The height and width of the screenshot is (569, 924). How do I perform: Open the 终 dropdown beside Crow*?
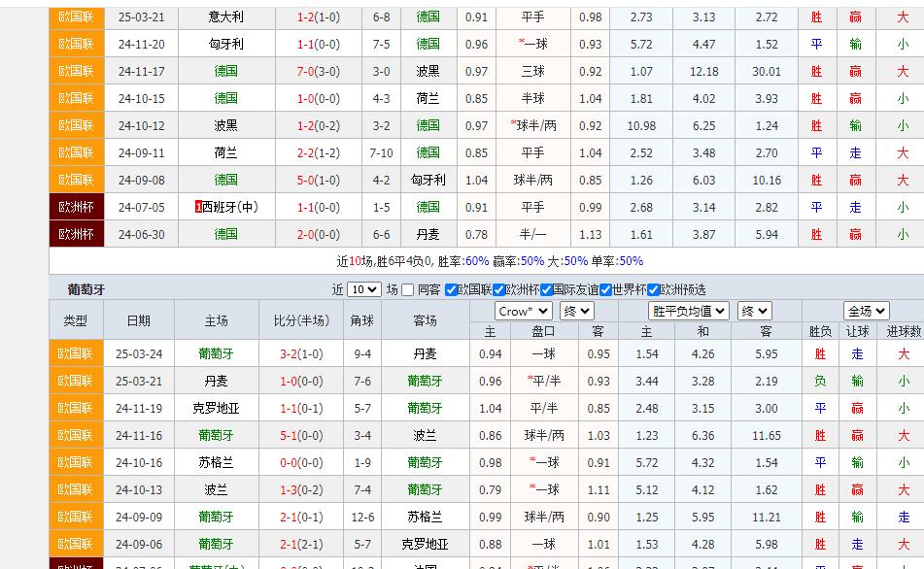[x=574, y=313]
